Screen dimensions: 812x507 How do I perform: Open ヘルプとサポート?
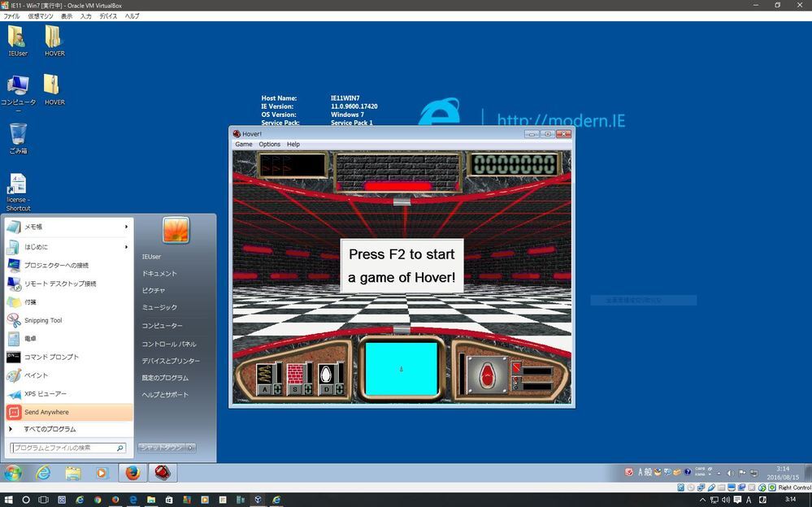pyautogui.click(x=165, y=395)
